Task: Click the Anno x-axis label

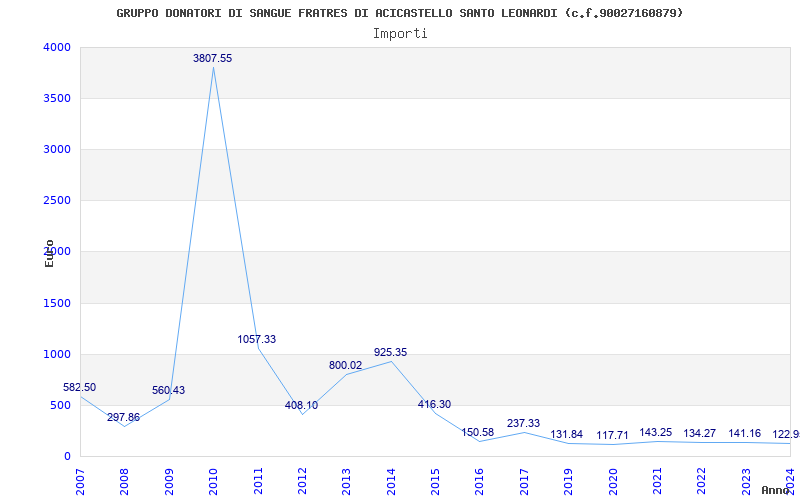Action: [x=776, y=490]
